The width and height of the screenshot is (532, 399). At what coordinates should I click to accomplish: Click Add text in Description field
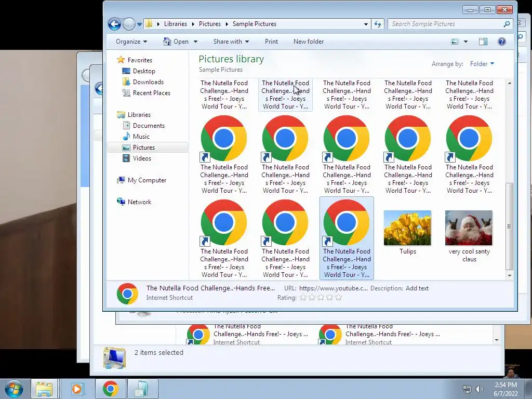[x=417, y=288]
